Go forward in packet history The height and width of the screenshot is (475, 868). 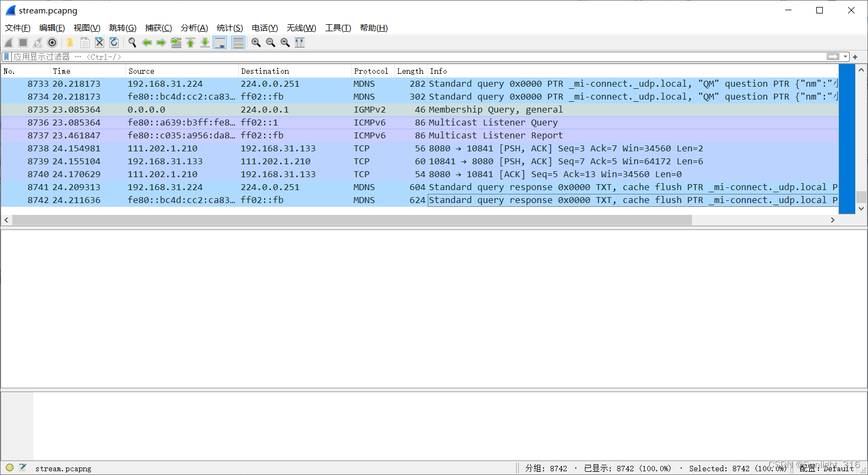coord(161,43)
